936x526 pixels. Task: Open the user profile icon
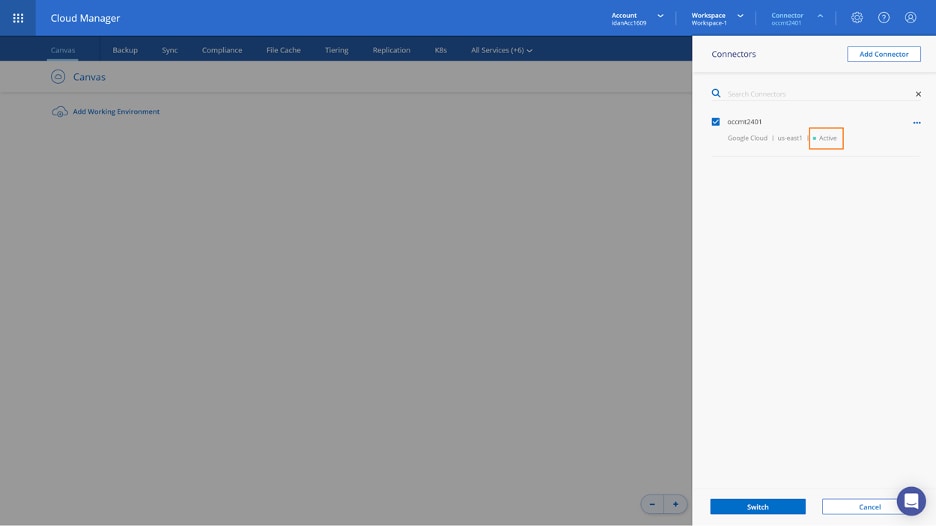click(x=910, y=18)
